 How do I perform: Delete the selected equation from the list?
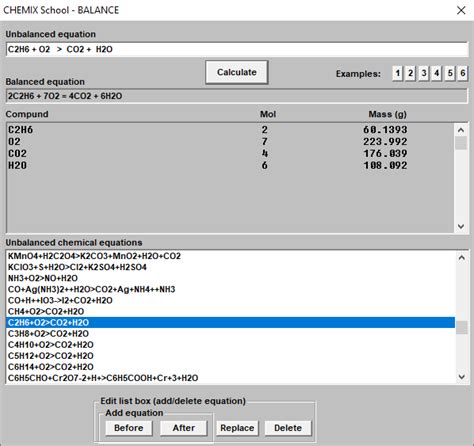(x=288, y=428)
